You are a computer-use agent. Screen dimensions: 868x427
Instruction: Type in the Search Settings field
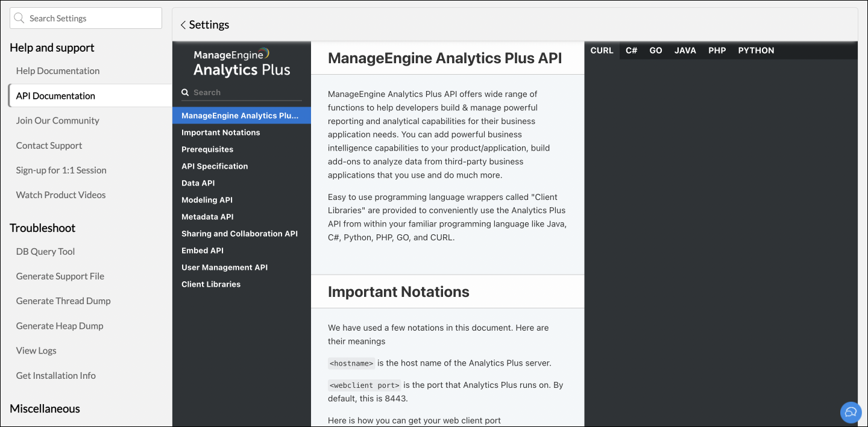coord(90,18)
